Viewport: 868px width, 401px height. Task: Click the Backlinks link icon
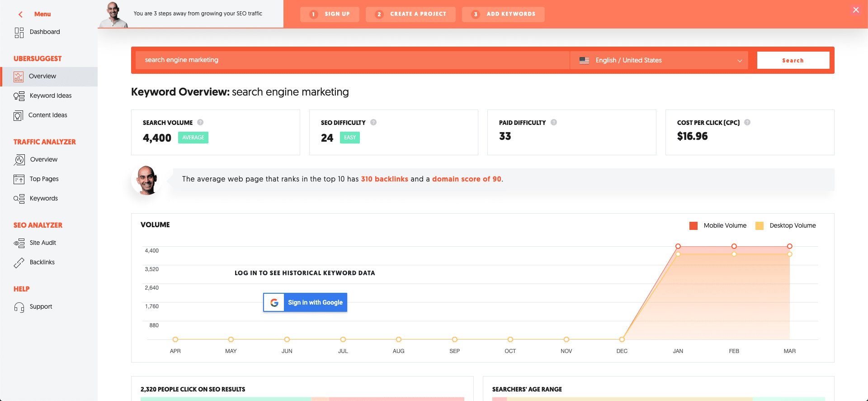(19, 263)
